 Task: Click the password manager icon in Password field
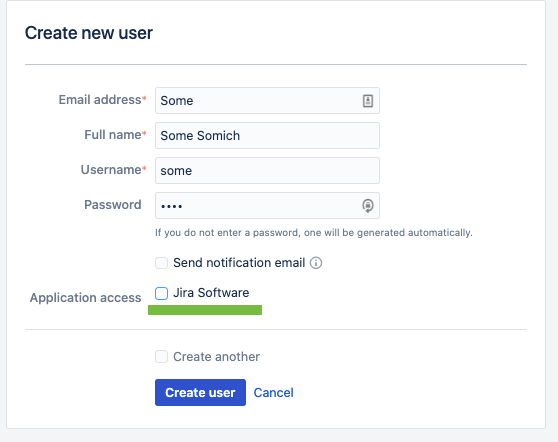pyautogui.click(x=368, y=205)
